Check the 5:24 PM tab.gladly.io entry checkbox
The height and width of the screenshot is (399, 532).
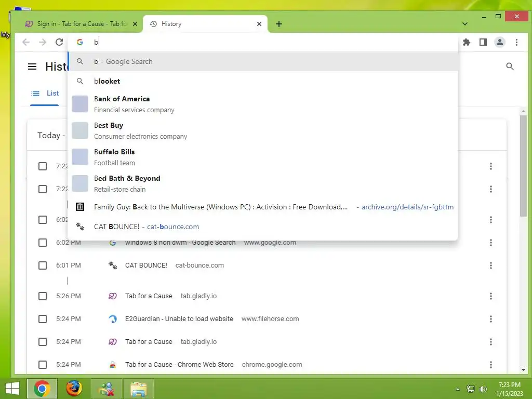[43, 342]
